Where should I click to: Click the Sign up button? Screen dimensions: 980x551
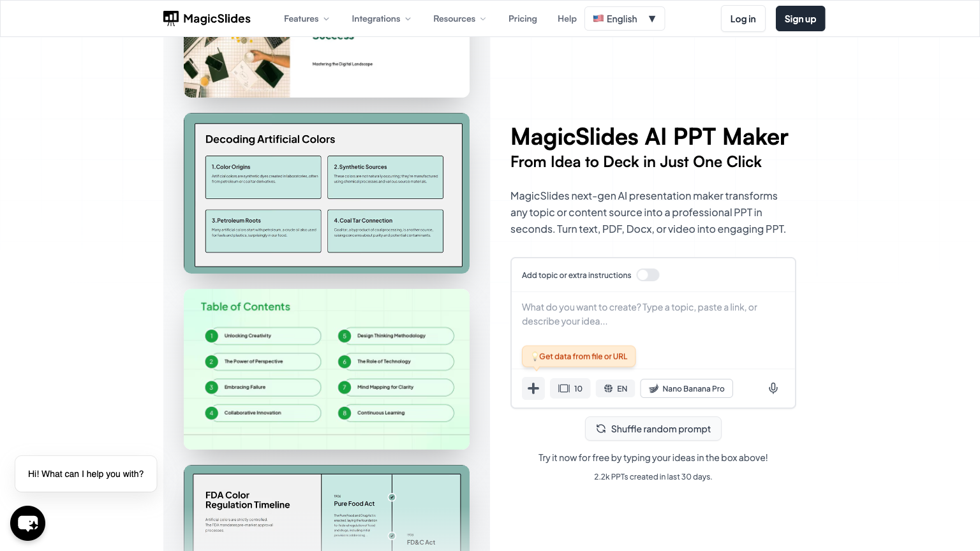pyautogui.click(x=800, y=18)
